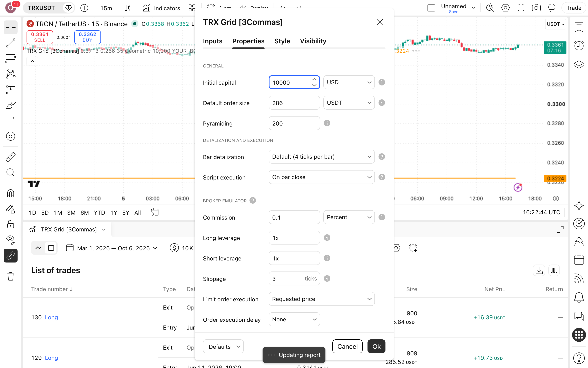Screen dimensions: 588x368
Task: Switch to the Style tab
Action: coord(282,41)
